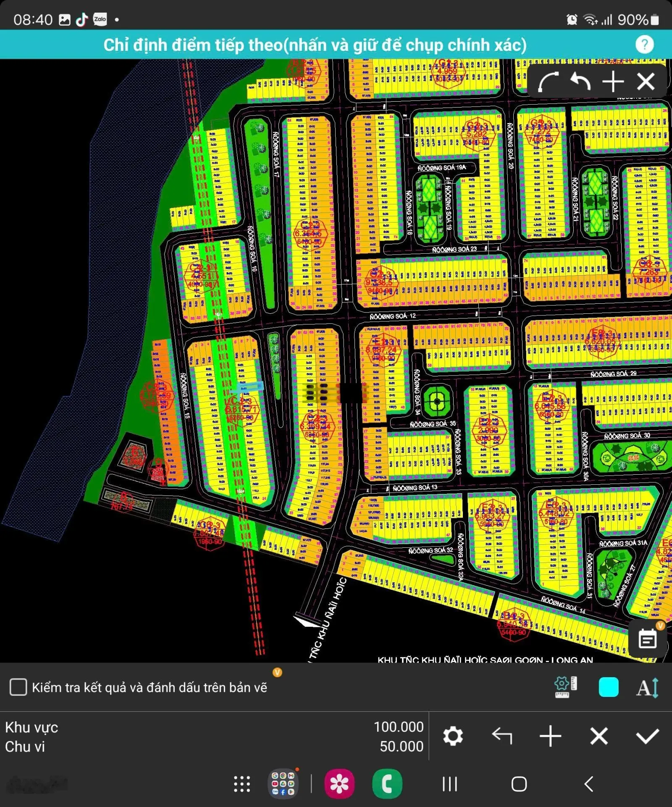This screenshot has width=672, height=807.
Task: Open the gear settings in bottom bar
Action: pos(453,736)
